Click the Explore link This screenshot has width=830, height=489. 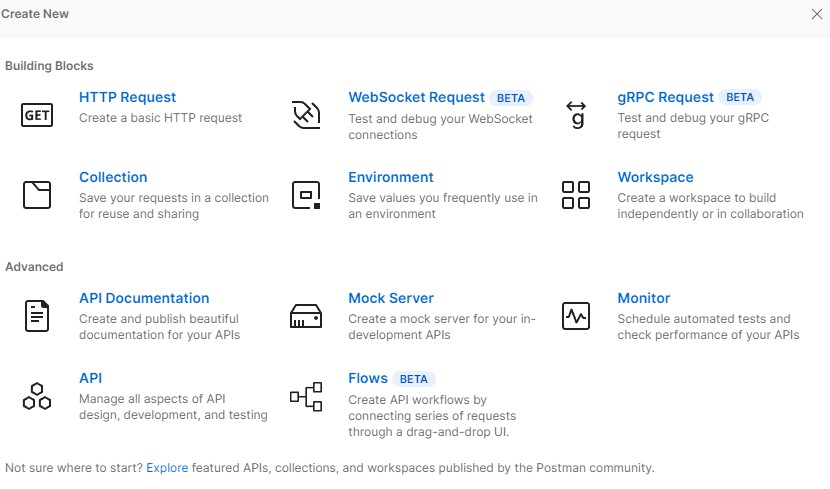point(167,467)
